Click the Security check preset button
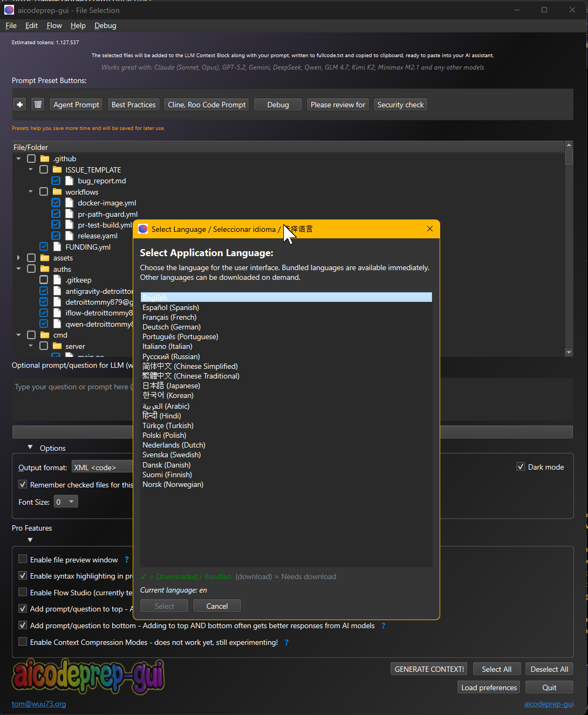 click(x=400, y=105)
